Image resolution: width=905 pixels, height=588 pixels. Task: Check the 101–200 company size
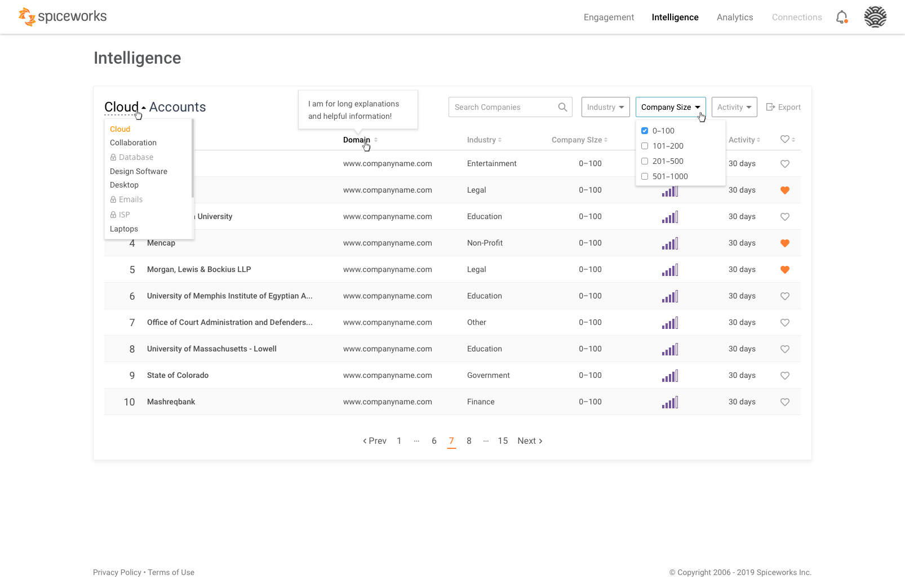(645, 146)
